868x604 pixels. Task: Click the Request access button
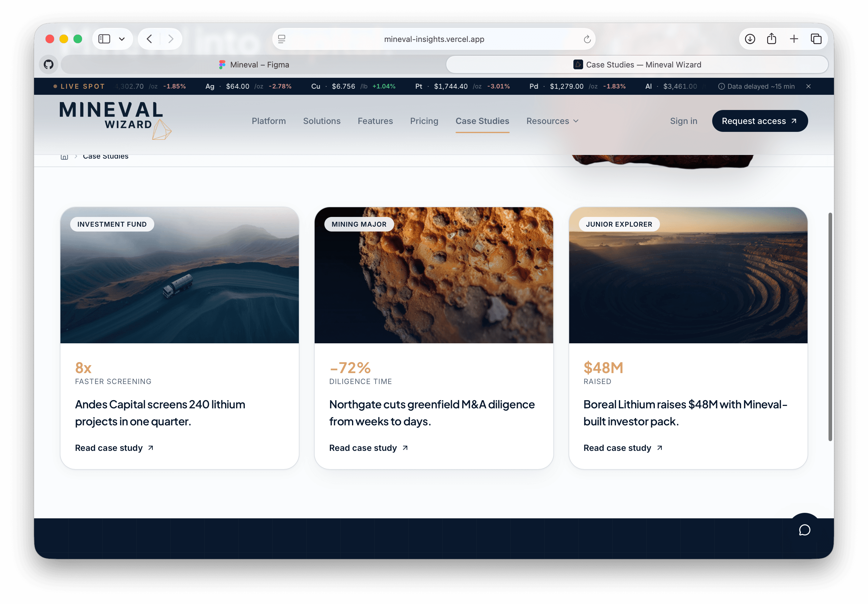coord(760,121)
